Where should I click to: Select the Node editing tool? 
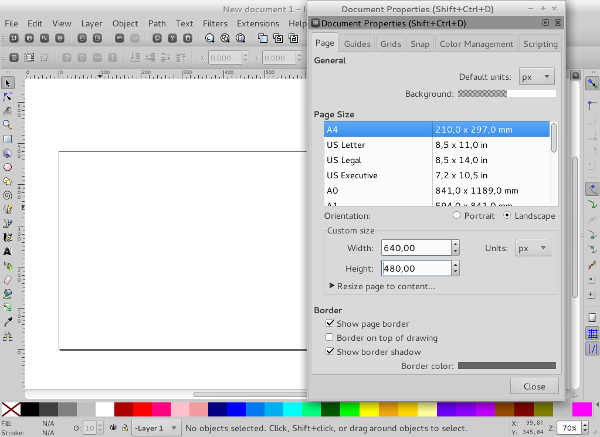[8, 97]
